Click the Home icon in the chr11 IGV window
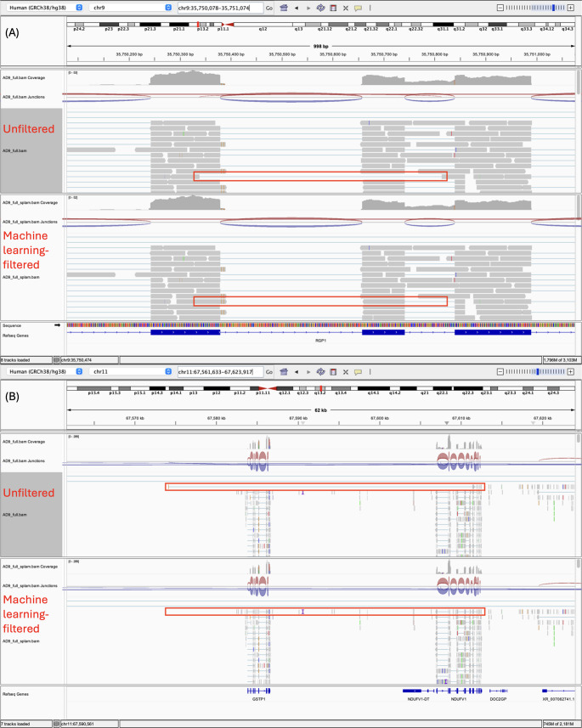 point(284,372)
